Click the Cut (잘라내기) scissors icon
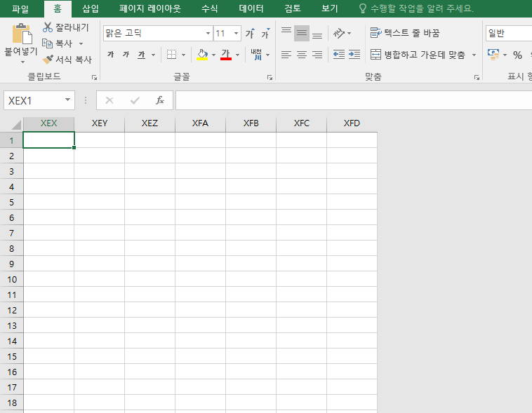Screen dimensions: 532x413 [48, 27]
